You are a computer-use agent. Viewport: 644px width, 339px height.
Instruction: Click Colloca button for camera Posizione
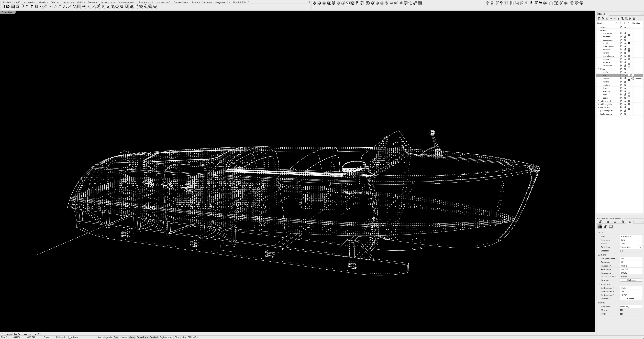coord(631,280)
